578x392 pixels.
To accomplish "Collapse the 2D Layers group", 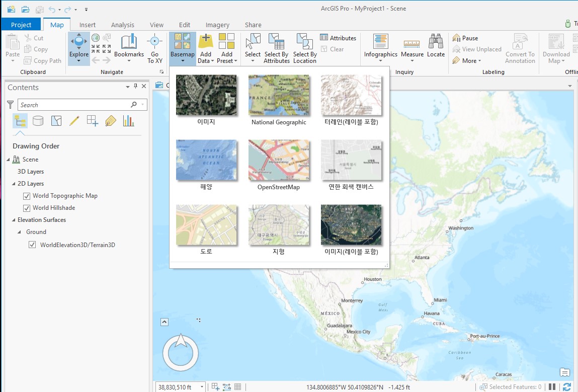I will [14, 184].
